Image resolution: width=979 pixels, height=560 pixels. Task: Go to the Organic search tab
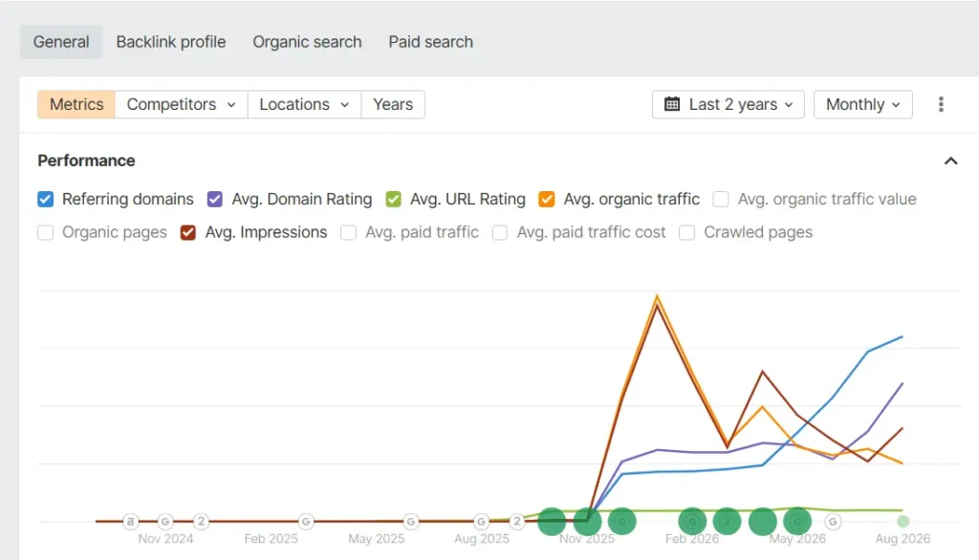pos(307,42)
